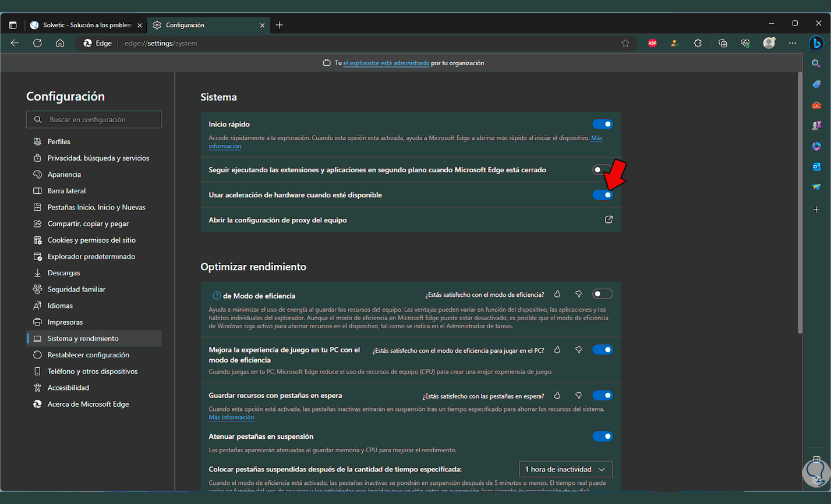
Task: Give thumbs down for modo de eficiencia
Action: [x=578, y=294]
